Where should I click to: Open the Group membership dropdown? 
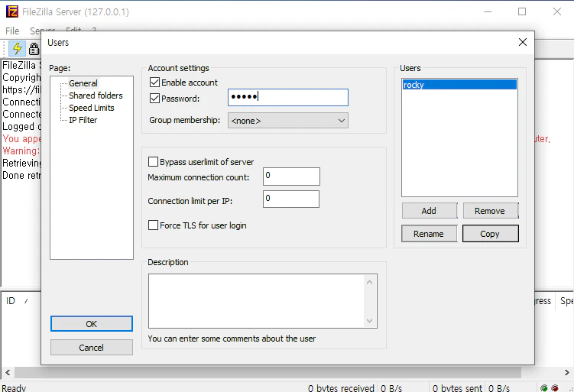click(x=287, y=121)
